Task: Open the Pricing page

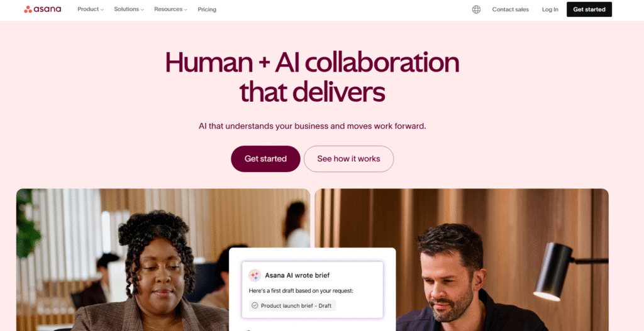Action: pyautogui.click(x=207, y=9)
